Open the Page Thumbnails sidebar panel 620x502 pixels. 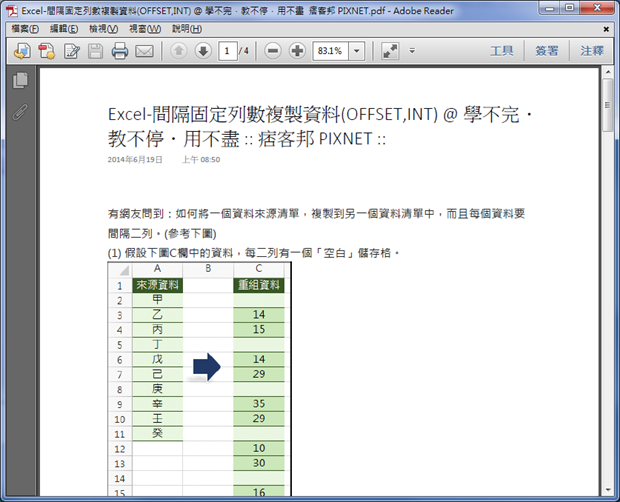pos(21,80)
